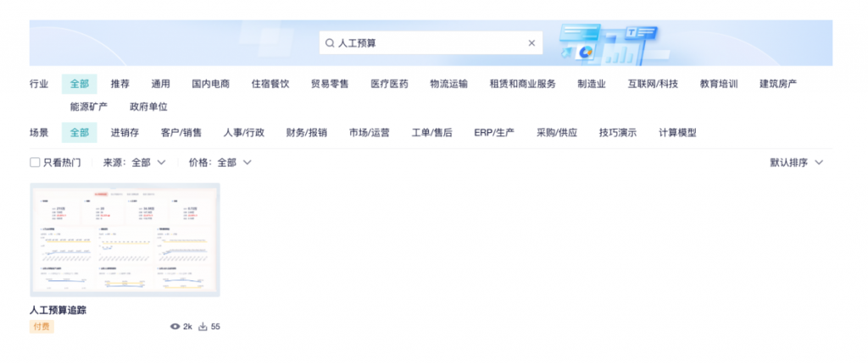Screen dimensions: 868x364
Task: Filter by 医疗医药 industry
Action: [x=390, y=84]
